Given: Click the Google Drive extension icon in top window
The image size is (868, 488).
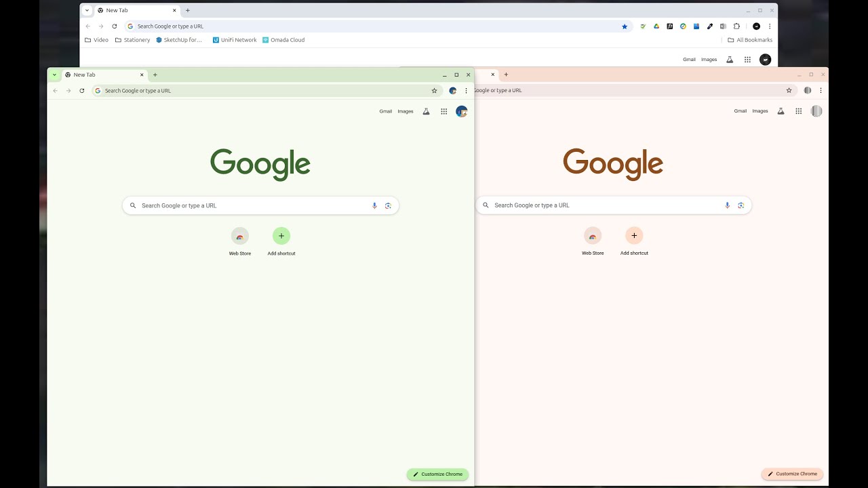Looking at the screenshot, I should (656, 26).
